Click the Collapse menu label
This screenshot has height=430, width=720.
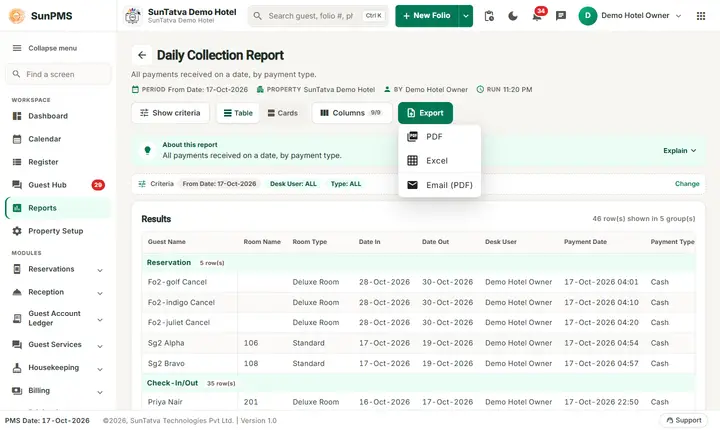click(52, 48)
